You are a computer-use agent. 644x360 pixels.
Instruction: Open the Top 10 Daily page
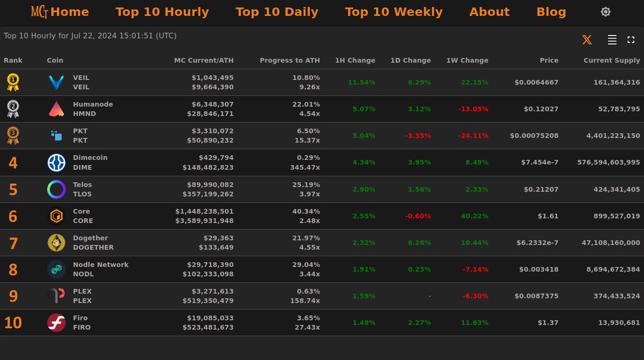coord(277,12)
